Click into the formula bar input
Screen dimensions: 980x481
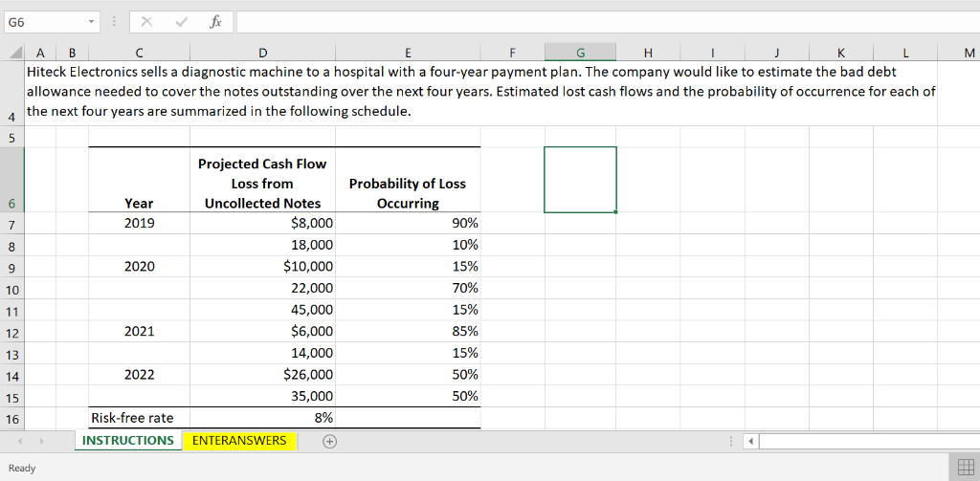click(x=608, y=23)
